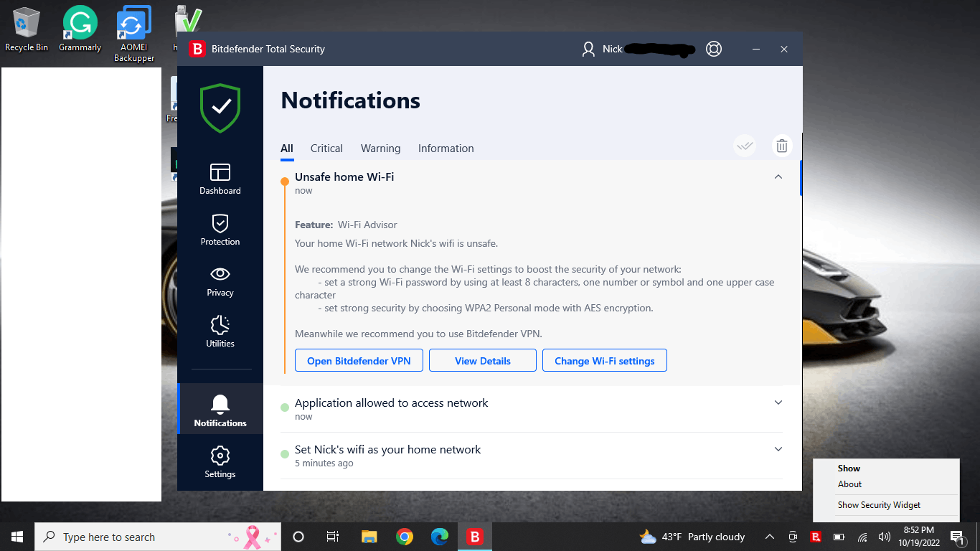Expand Set Nick's wifi as home network

point(778,449)
